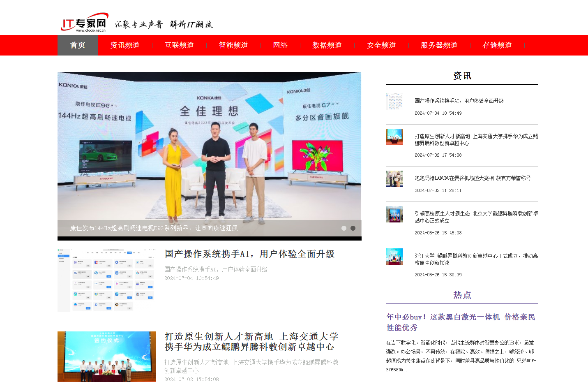This screenshot has height=382, width=588.
Task: Select 智能频道 in the red menu
Action: [233, 45]
